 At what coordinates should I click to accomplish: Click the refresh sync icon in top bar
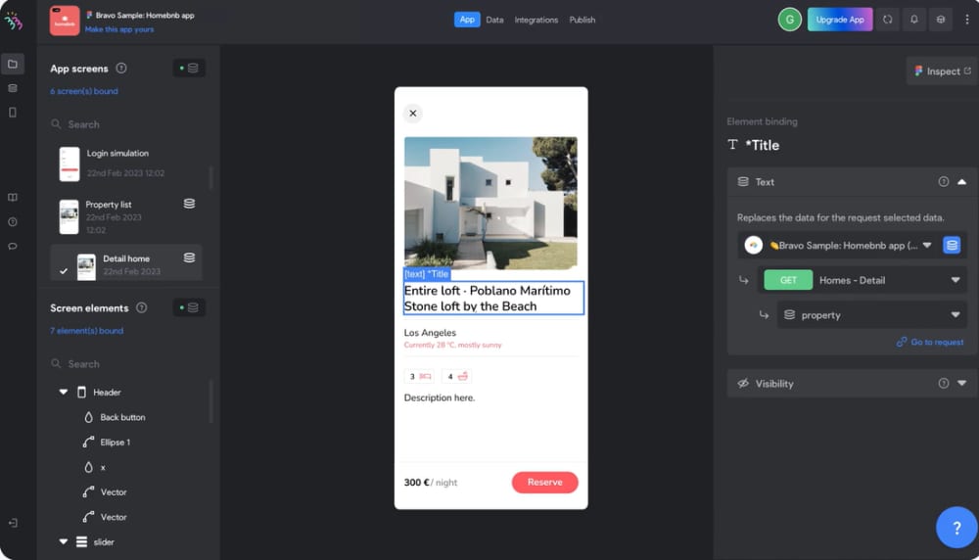[x=887, y=20]
